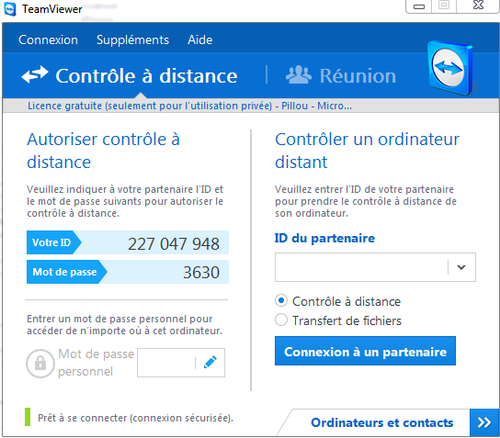Switch to the Réunion tab
Image resolution: width=500 pixels, height=438 pixels.
[x=341, y=75]
